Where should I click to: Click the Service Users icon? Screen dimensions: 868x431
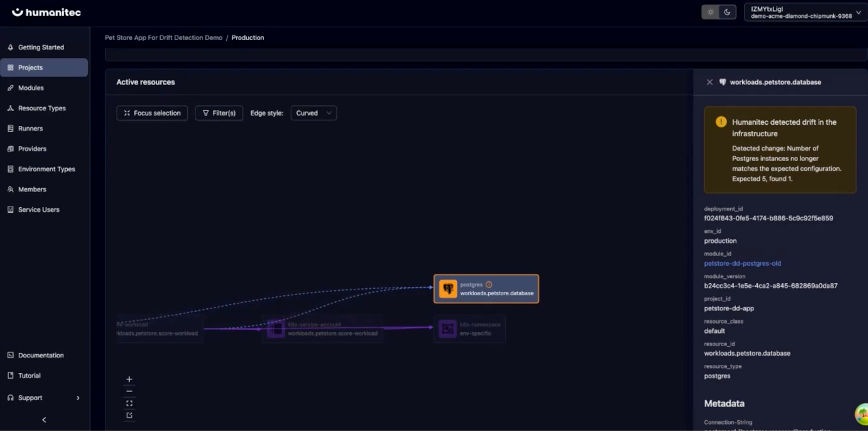(x=10, y=210)
